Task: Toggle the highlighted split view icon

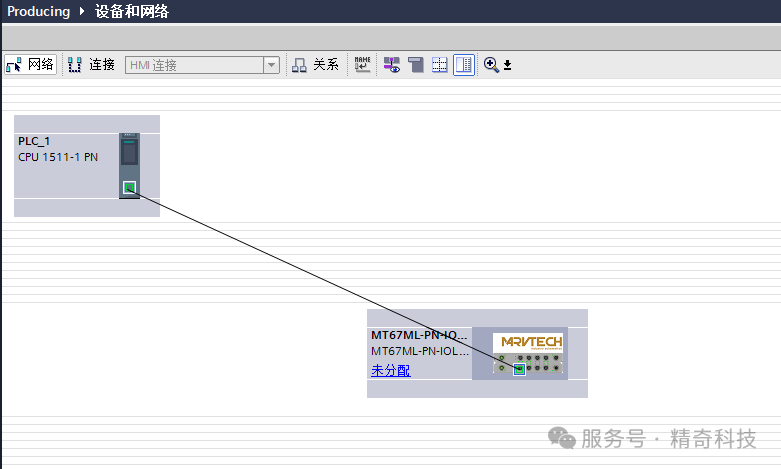Action: pyautogui.click(x=464, y=65)
